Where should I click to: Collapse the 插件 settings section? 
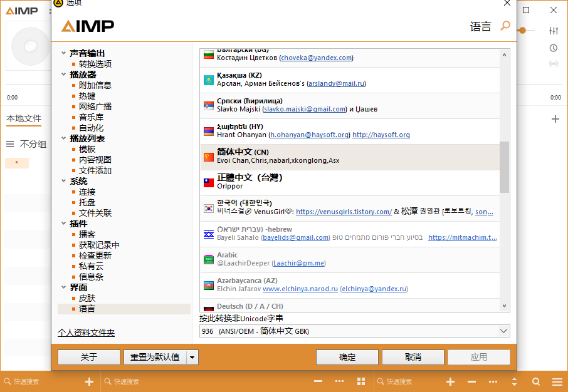(63, 222)
